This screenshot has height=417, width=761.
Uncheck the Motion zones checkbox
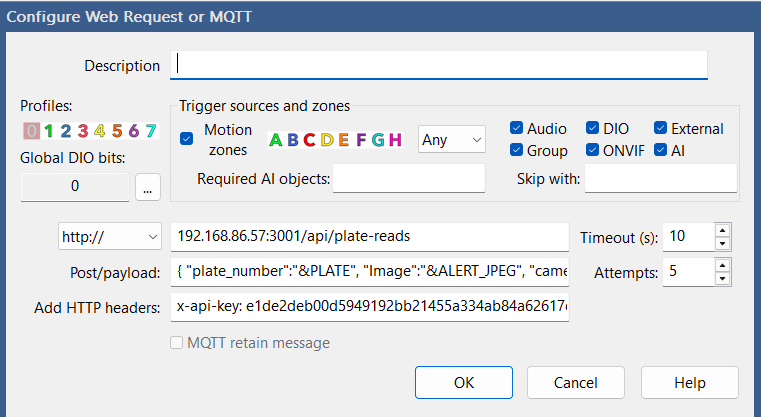coord(187,139)
